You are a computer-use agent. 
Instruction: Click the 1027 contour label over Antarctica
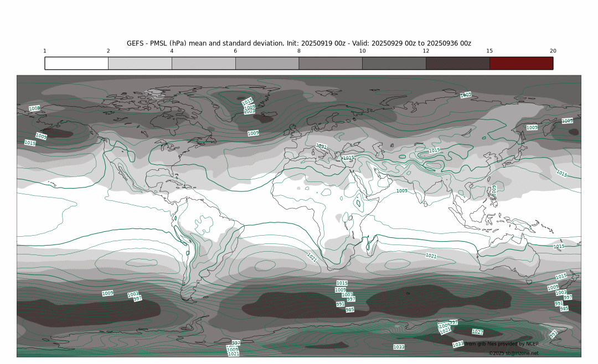[477, 332]
